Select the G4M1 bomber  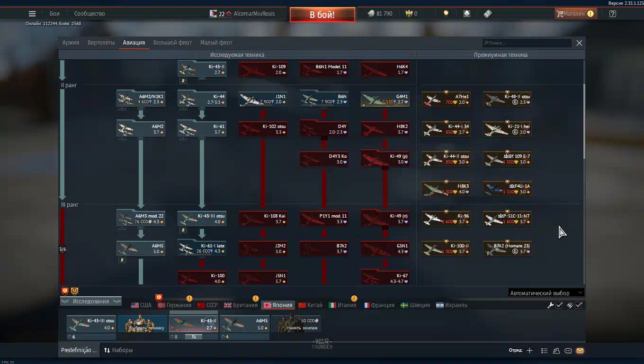coord(385,99)
